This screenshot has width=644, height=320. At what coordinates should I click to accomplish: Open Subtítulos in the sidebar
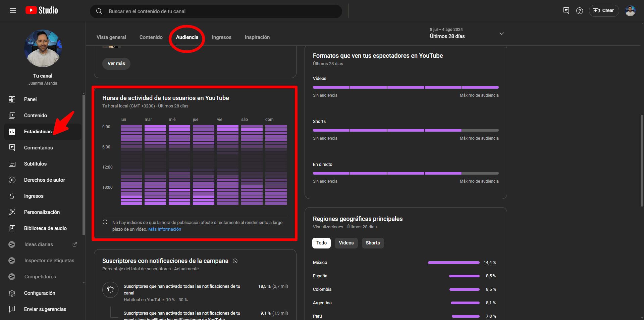click(x=43, y=164)
